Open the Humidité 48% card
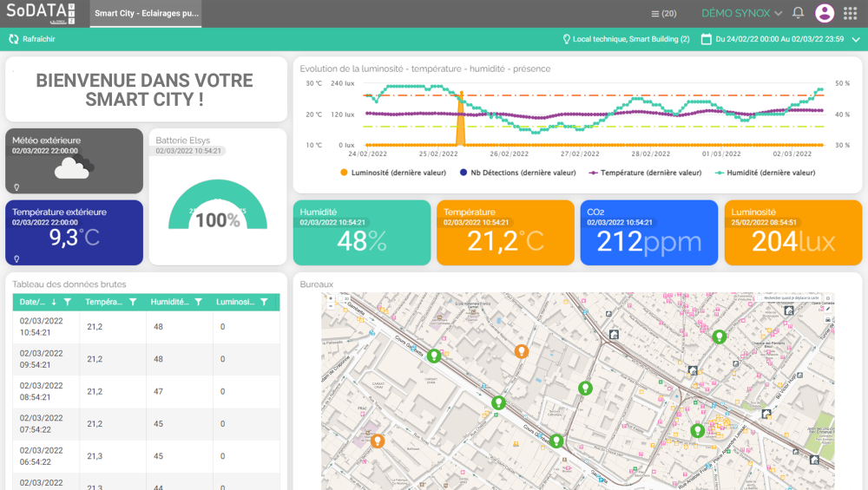 (x=362, y=232)
